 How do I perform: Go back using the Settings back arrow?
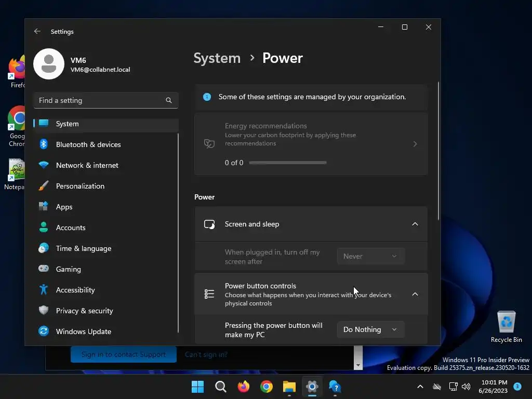37,31
